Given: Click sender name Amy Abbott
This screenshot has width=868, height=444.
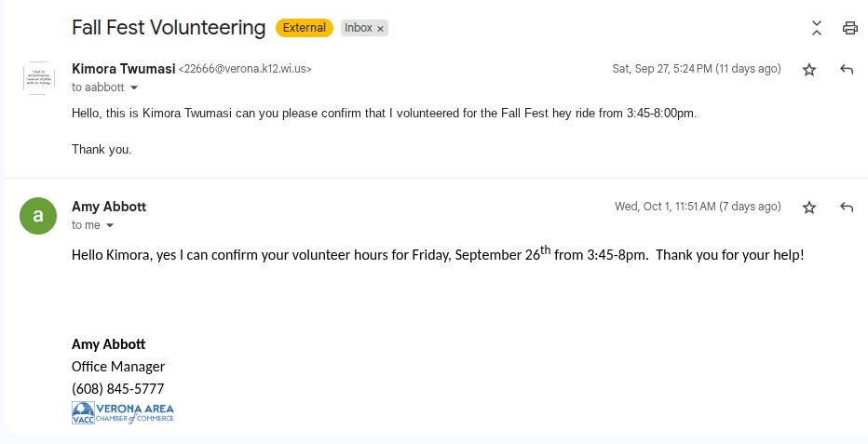Looking at the screenshot, I should click(109, 207).
